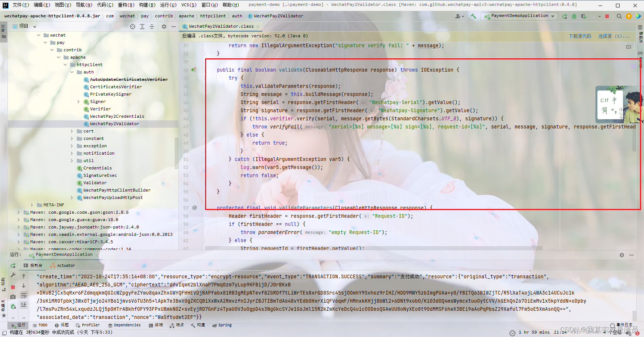Collapse all nodes in the project tree
Screen dimensions: 644x337
click(x=152, y=27)
